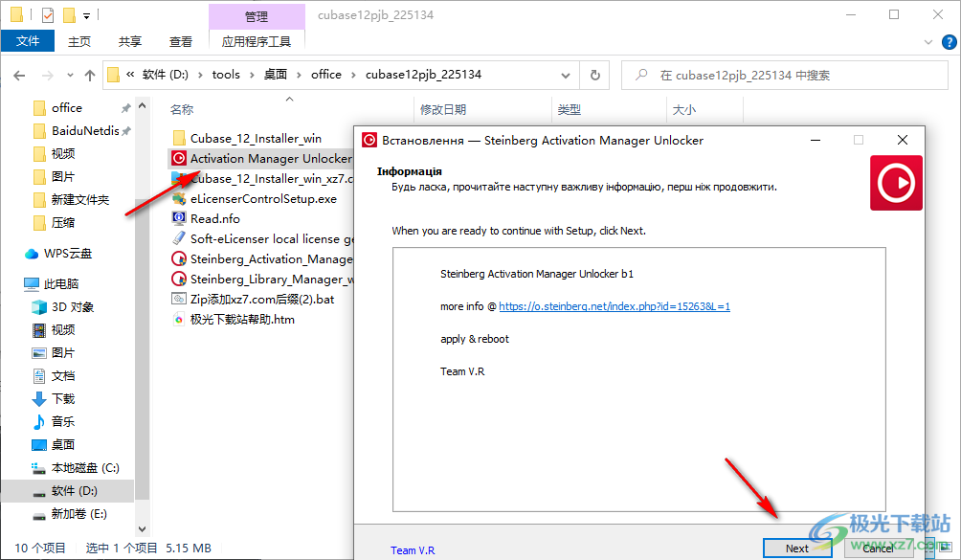Go back with the left arrow

[x=19, y=76]
